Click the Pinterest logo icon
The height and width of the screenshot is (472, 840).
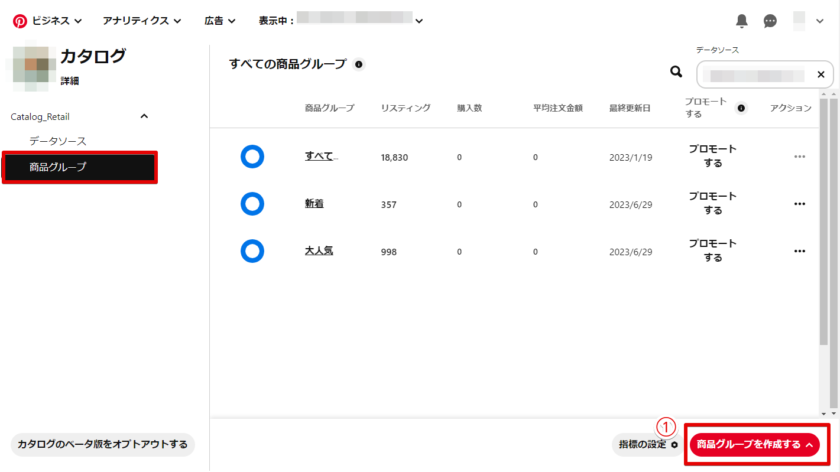tap(19, 20)
